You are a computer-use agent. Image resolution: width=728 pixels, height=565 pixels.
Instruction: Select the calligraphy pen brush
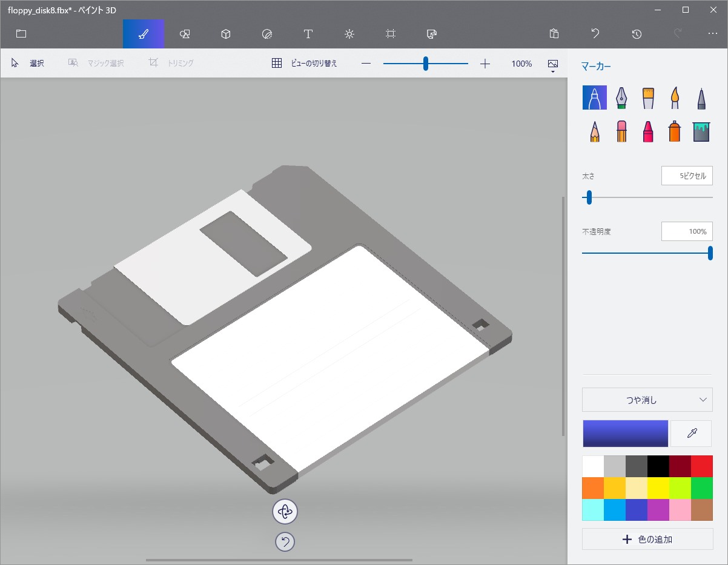point(621,97)
